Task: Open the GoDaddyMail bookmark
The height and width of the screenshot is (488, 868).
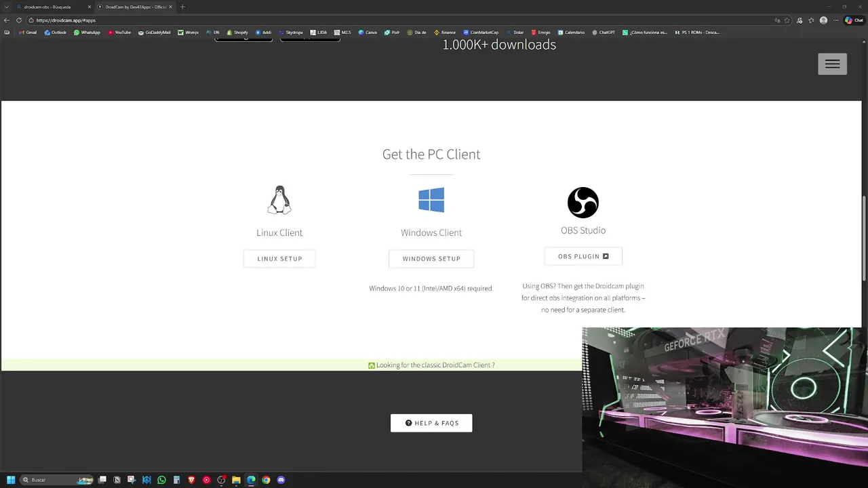Action: click(154, 33)
